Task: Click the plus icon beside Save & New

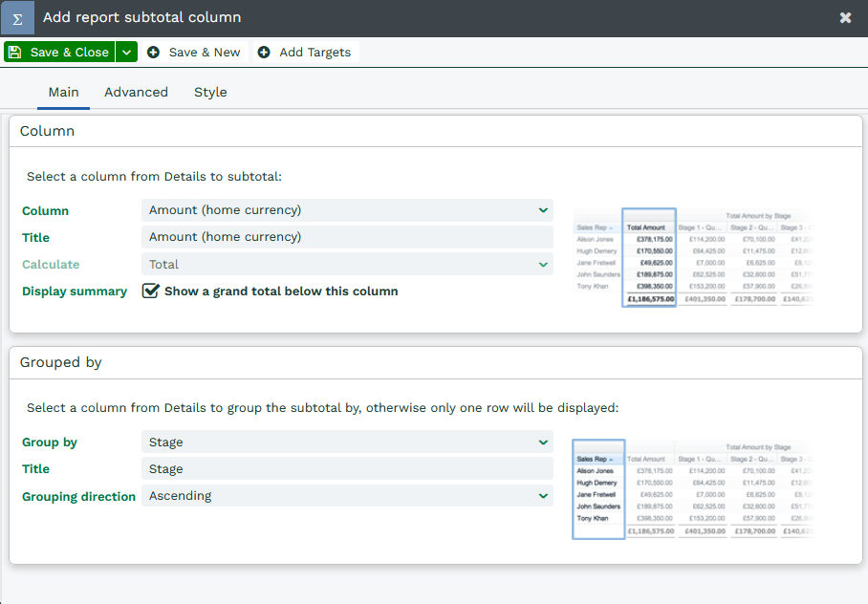Action: (154, 53)
